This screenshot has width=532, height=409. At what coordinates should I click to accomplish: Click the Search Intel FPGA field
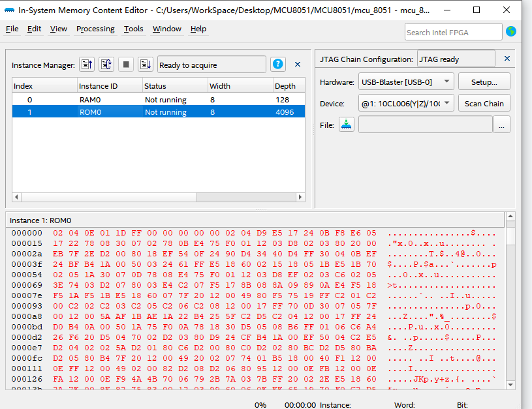point(453,32)
